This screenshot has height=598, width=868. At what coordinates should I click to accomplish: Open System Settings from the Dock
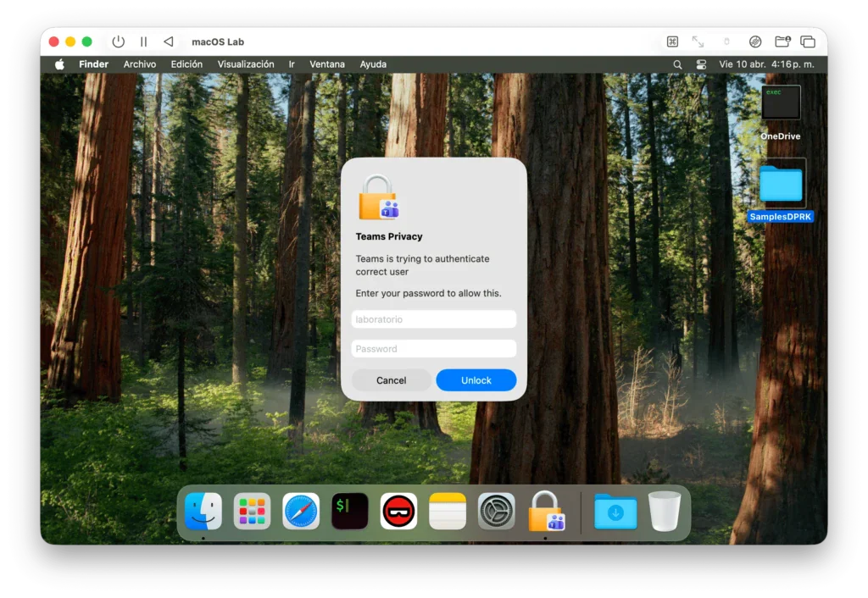pos(496,512)
